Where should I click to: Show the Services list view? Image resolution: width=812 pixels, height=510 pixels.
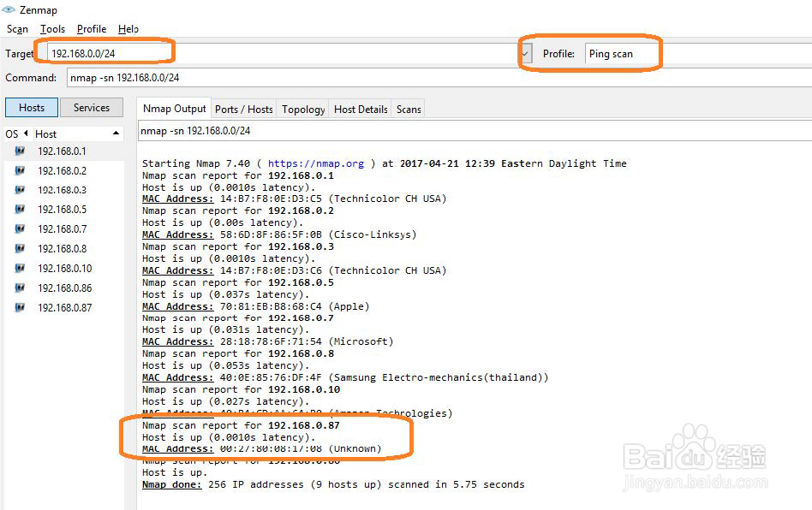pyautogui.click(x=92, y=108)
